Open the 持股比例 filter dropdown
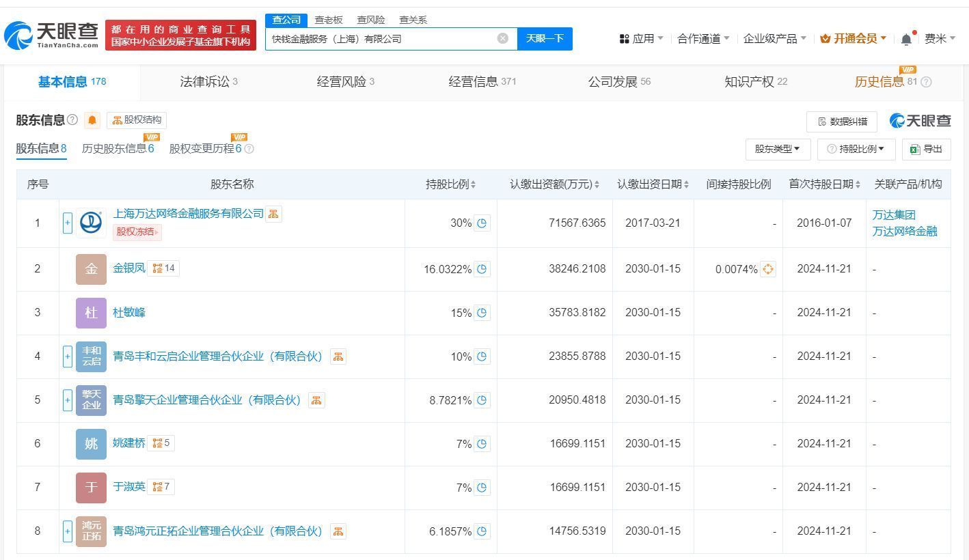 click(856, 149)
